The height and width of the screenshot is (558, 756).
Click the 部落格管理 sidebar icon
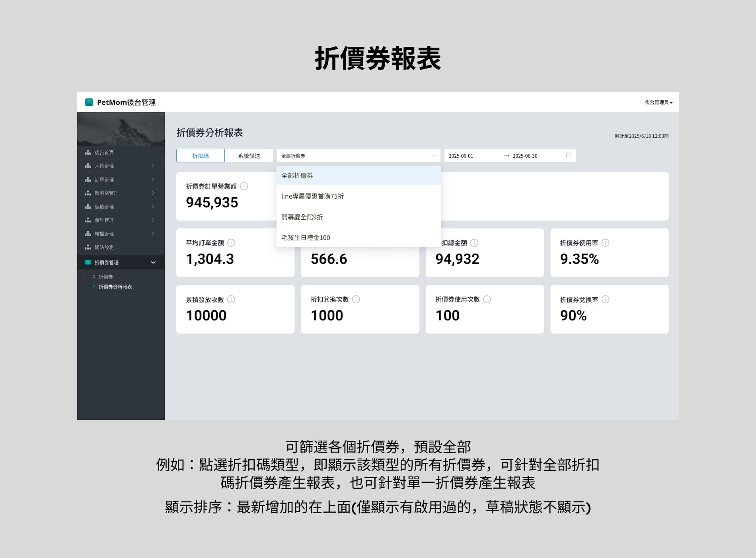88,193
